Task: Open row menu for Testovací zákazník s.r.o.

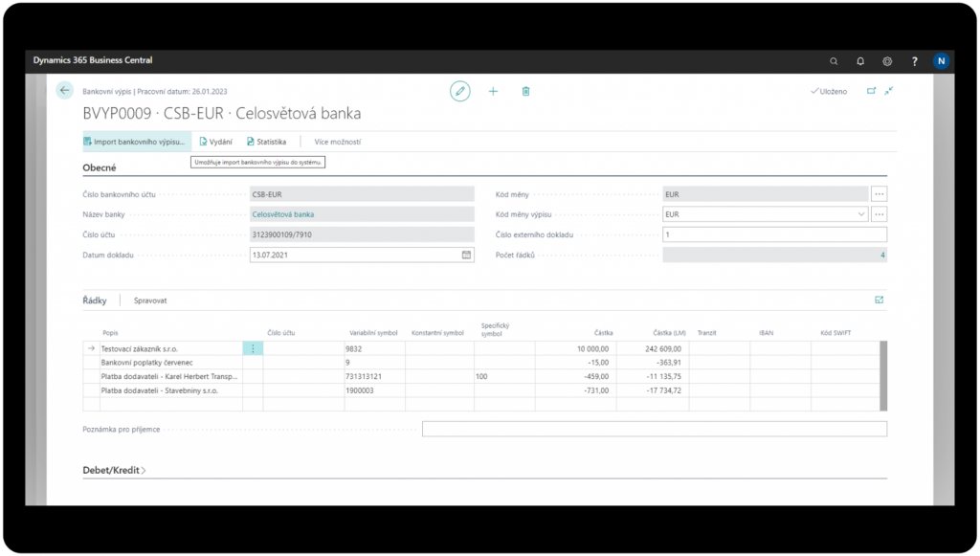Action: 253,348
